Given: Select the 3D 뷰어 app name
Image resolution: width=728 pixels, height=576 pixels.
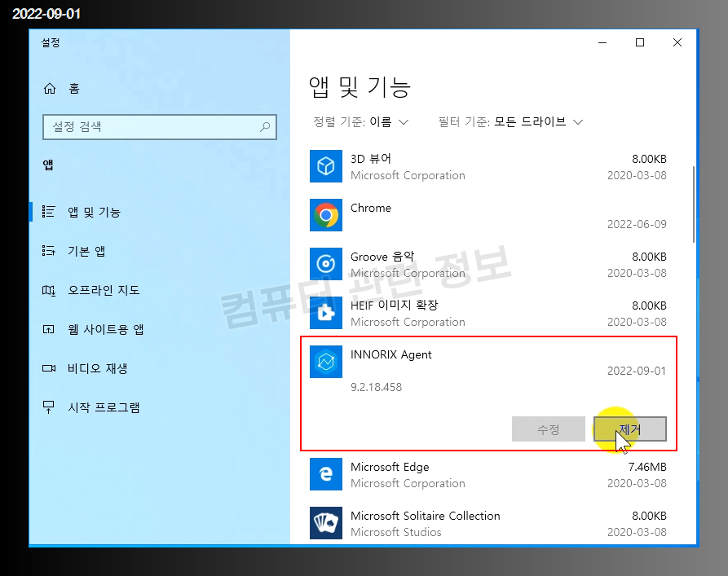Looking at the screenshot, I should (x=370, y=159).
